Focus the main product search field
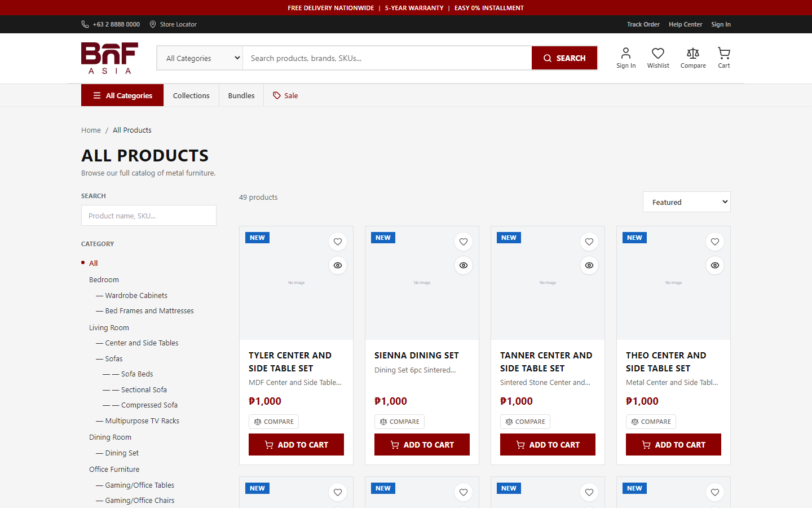This screenshot has height=508, width=812. coord(387,58)
